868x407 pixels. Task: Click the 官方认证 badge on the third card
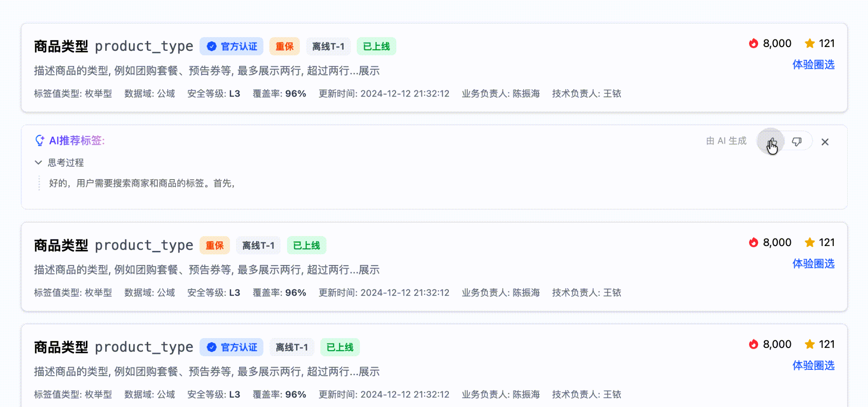(231, 347)
